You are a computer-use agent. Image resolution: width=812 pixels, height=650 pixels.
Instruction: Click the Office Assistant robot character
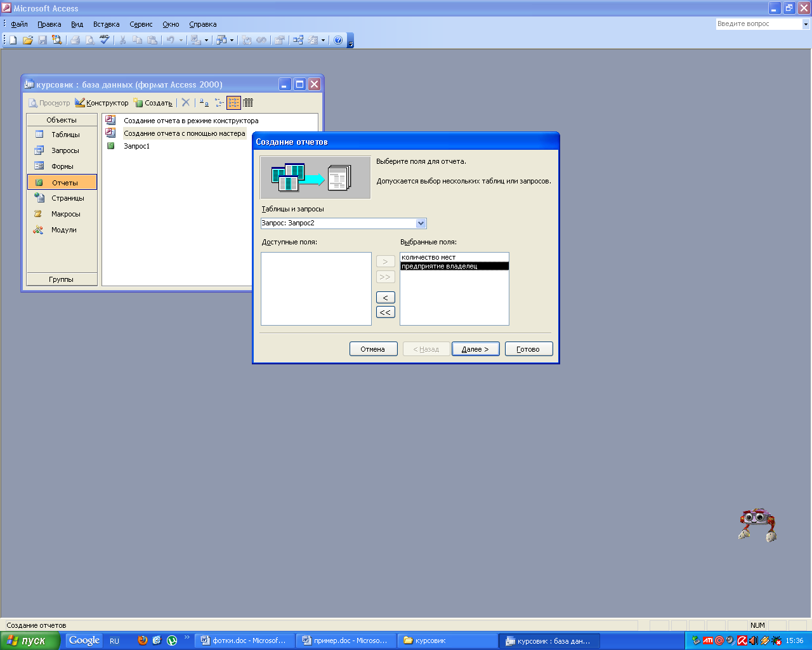point(757,524)
